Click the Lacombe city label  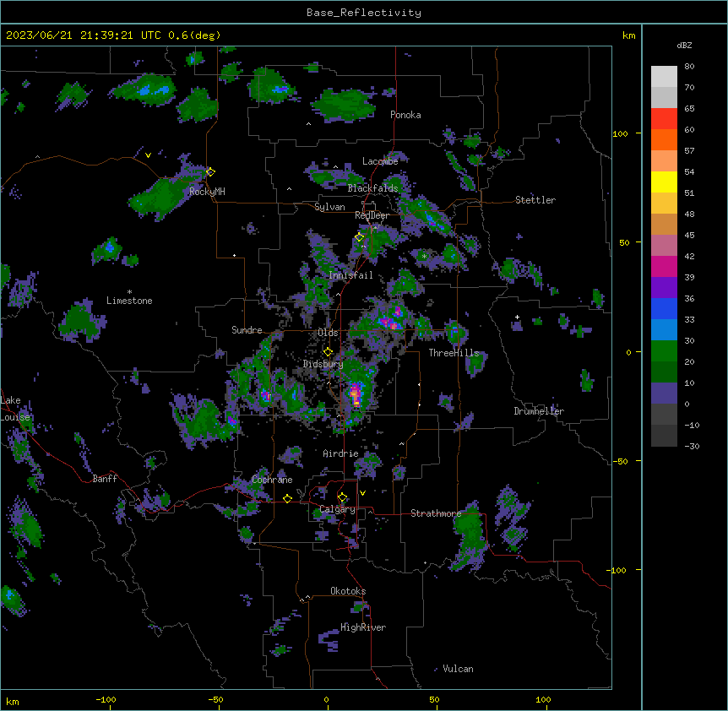pyautogui.click(x=380, y=161)
